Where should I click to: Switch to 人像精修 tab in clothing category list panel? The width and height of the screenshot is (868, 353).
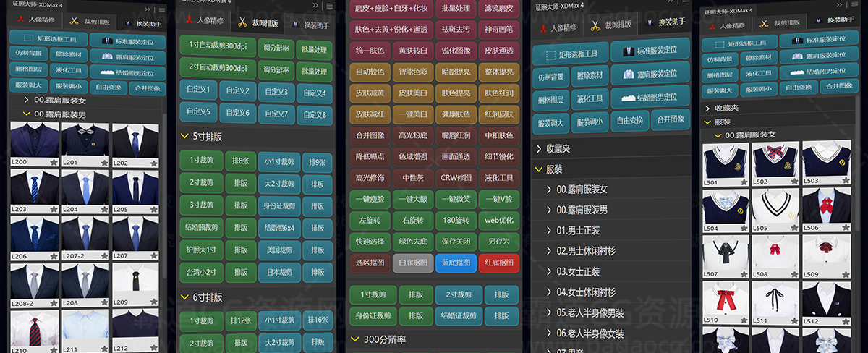(557, 28)
